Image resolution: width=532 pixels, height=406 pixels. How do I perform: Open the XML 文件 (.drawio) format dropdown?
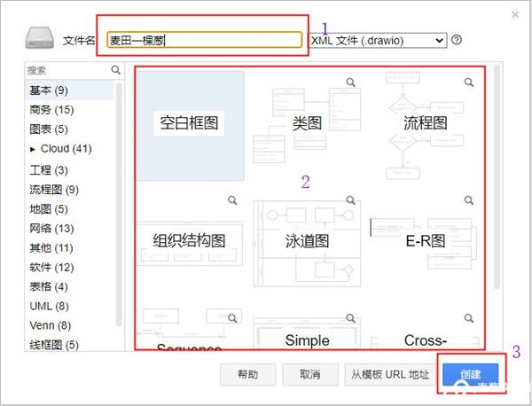pyautogui.click(x=377, y=40)
